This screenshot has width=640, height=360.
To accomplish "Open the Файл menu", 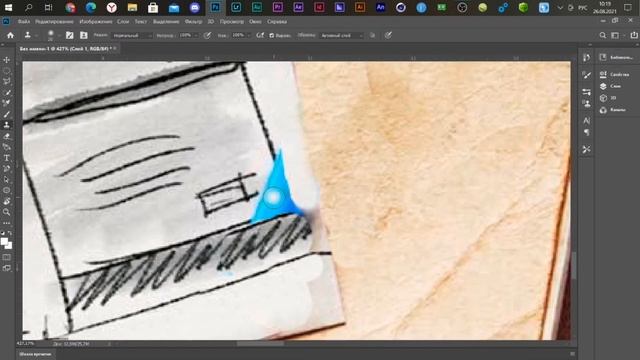I will (x=24, y=22).
